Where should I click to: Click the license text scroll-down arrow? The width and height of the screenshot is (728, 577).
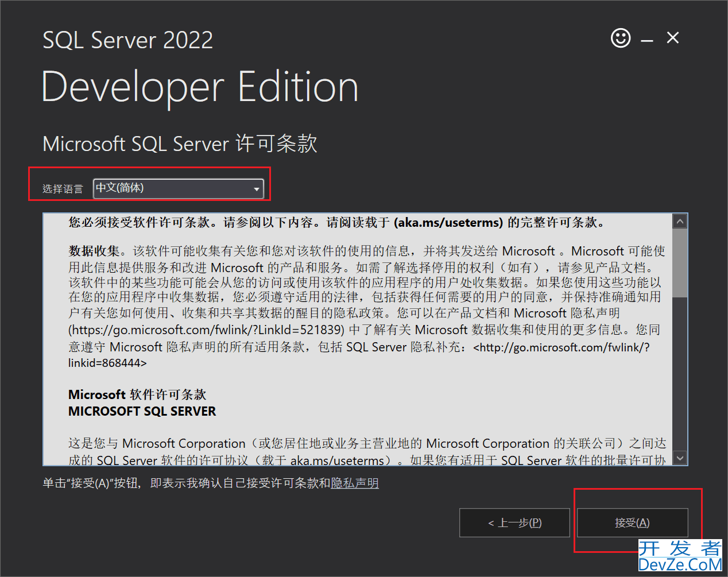pyautogui.click(x=680, y=458)
